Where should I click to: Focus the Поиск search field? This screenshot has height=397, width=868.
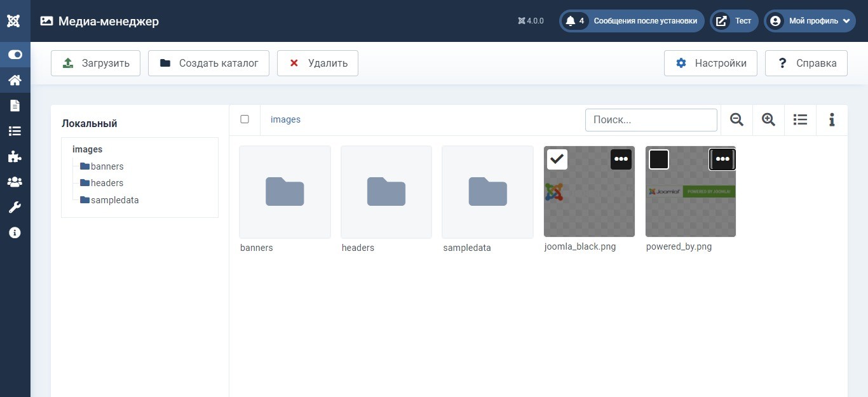pyautogui.click(x=651, y=119)
